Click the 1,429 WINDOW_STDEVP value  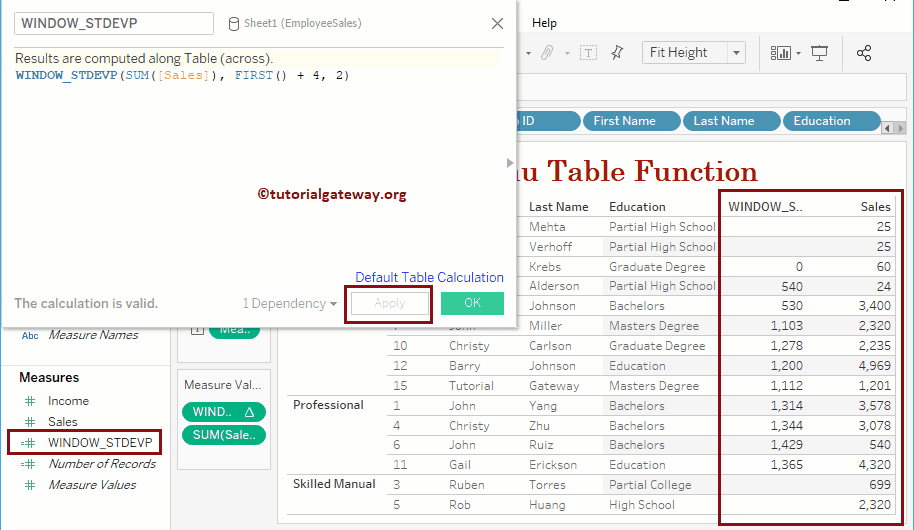click(x=786, y=445)
